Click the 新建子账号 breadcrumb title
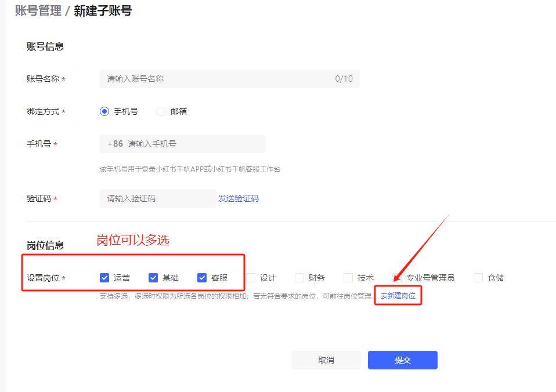 (103, 10)
